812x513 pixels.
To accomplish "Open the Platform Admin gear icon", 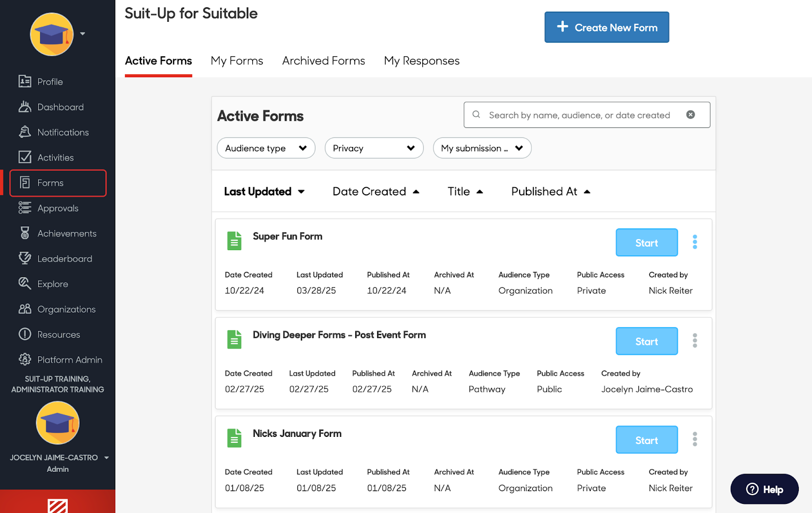I will click(25, 359).
